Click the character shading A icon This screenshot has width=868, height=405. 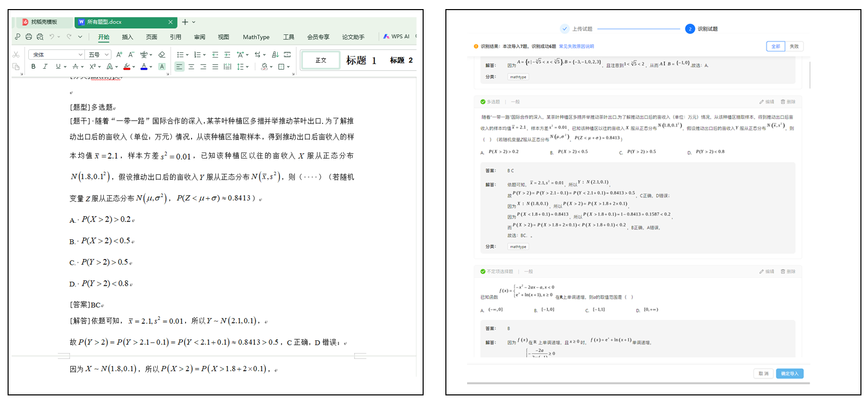pyautogui.click(x=162, y=67)
